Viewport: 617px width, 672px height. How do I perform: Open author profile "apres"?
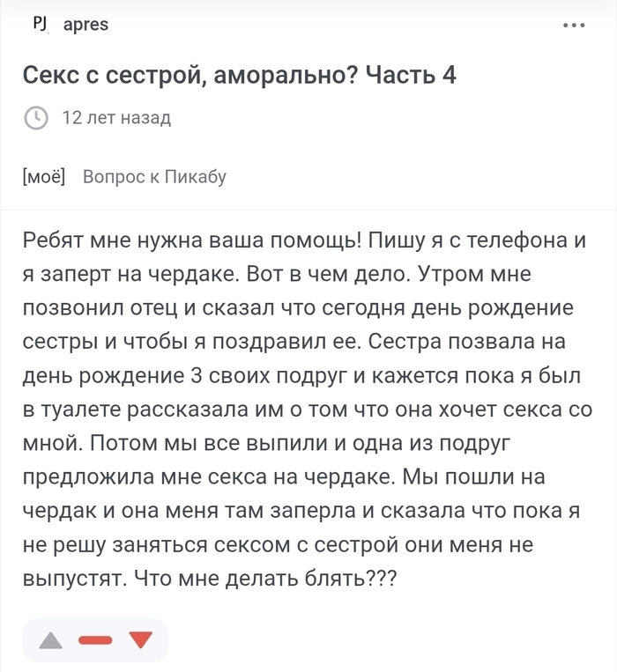(85, 25)
